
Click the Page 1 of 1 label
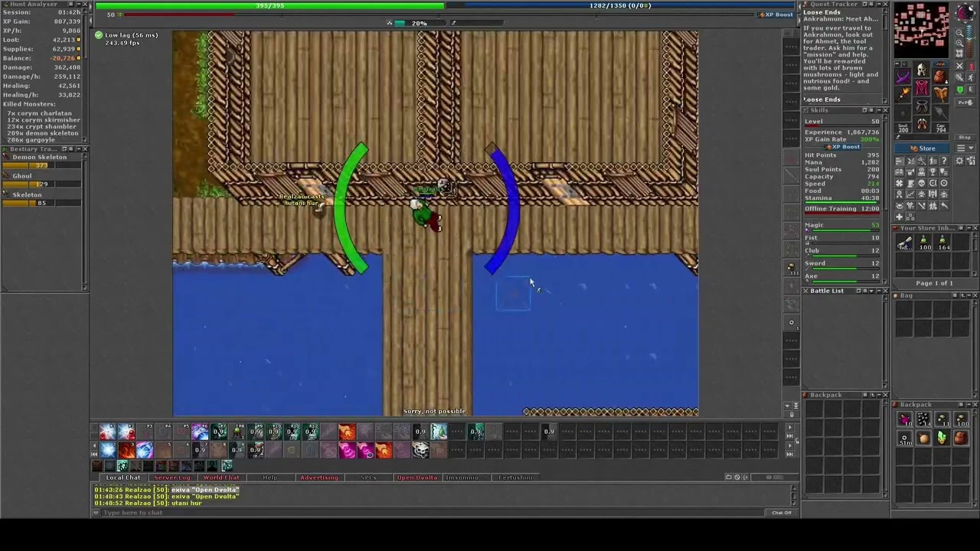point(935,283)
